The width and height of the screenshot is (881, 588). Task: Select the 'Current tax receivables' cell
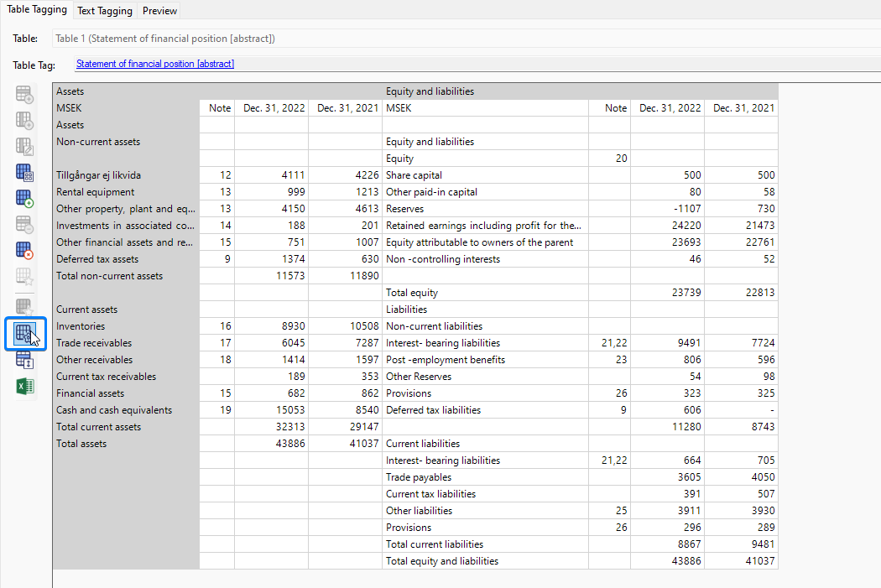point(127,377)
